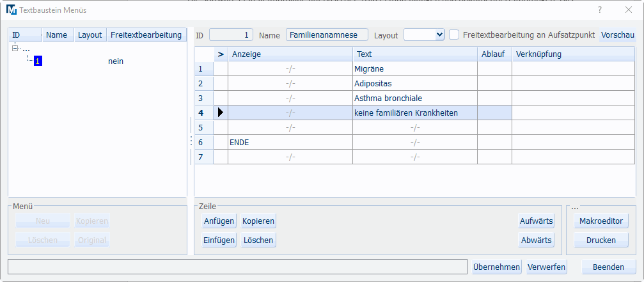Click row number 7 header
Viewport: 644px width, 282px height.
(x=204, y=157)
